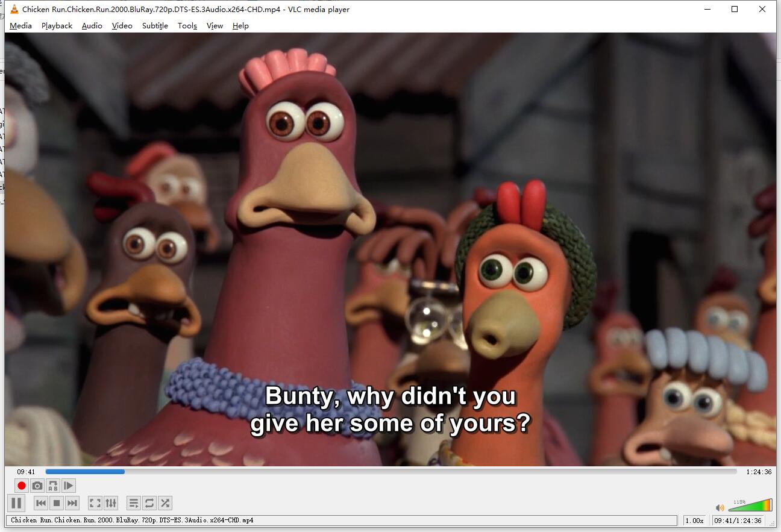Minimize the VLC window

tap(706, 9)
